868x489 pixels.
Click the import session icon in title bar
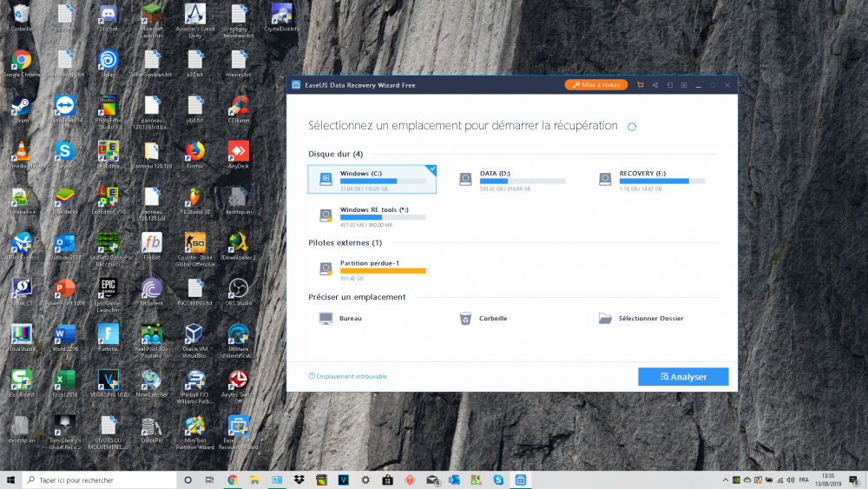669,85
